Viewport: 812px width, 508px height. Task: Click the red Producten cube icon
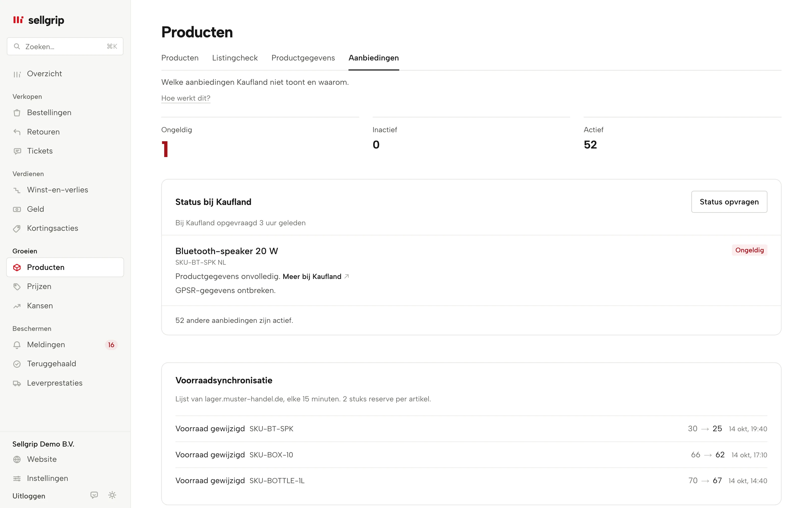(17, 267)
